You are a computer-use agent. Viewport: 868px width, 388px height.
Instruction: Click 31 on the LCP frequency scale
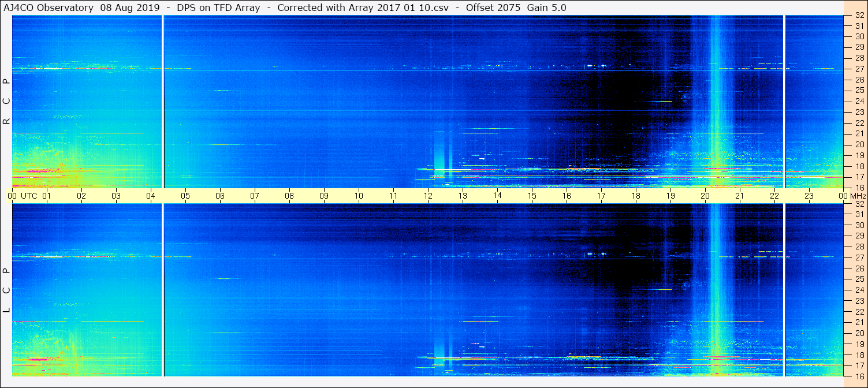[859, 214]
